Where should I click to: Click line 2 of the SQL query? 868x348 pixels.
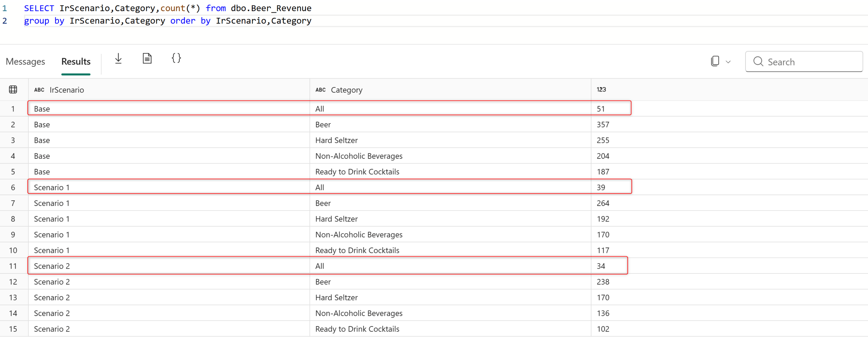(x=168, y=21)
